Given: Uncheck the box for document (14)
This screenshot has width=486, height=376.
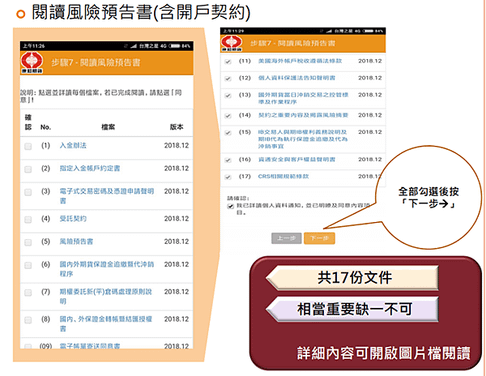Looking at the screenshot, I should pos(228,116).
